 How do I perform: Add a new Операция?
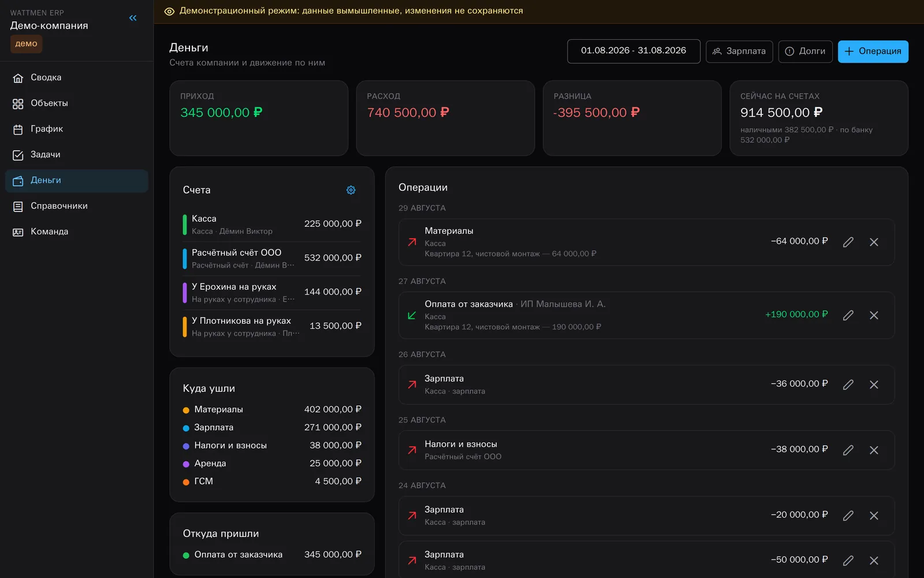[873, 51]
